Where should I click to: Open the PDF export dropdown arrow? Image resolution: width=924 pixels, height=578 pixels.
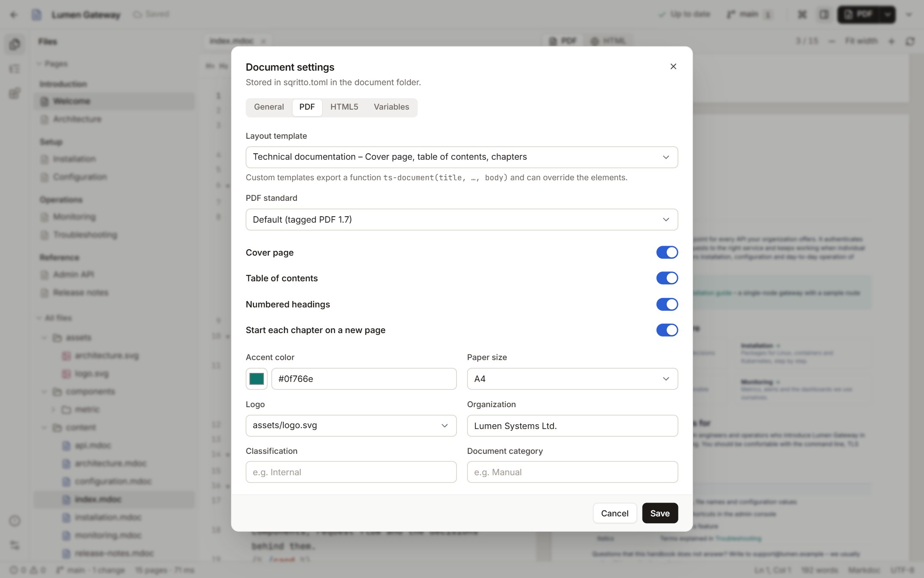pyautogui.click(x=888, y=15)
